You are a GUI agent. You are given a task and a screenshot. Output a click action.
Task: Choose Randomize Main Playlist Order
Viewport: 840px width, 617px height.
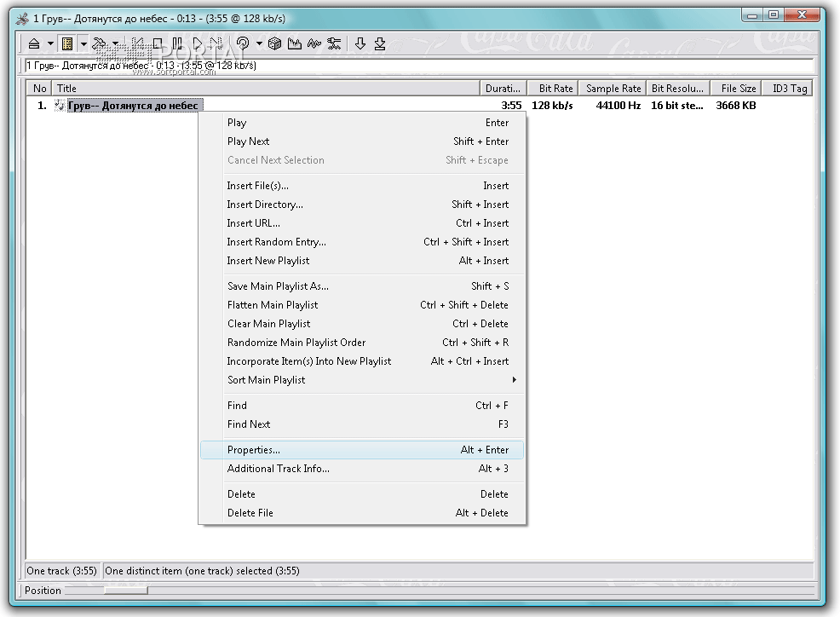coord(362,343)
